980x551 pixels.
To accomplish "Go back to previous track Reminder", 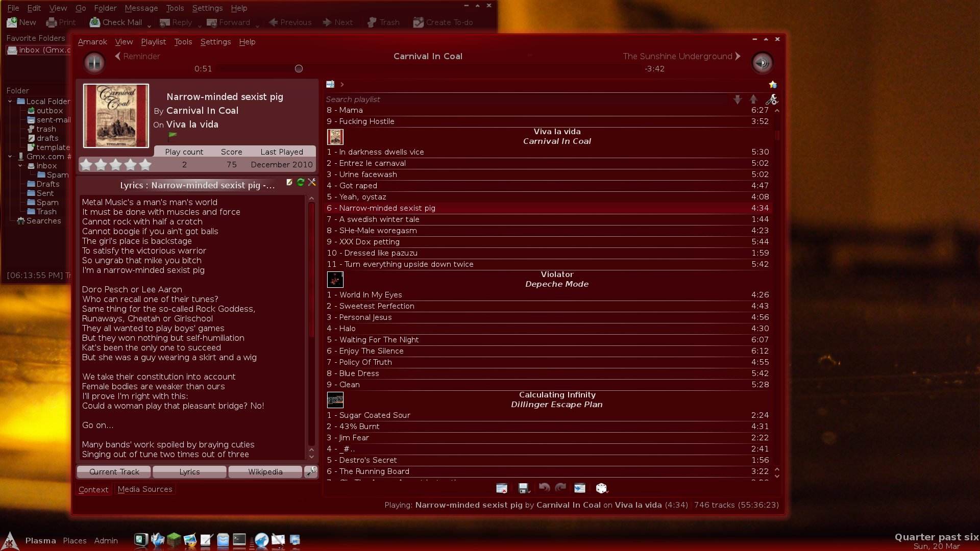I will click(x=137, y=56).
